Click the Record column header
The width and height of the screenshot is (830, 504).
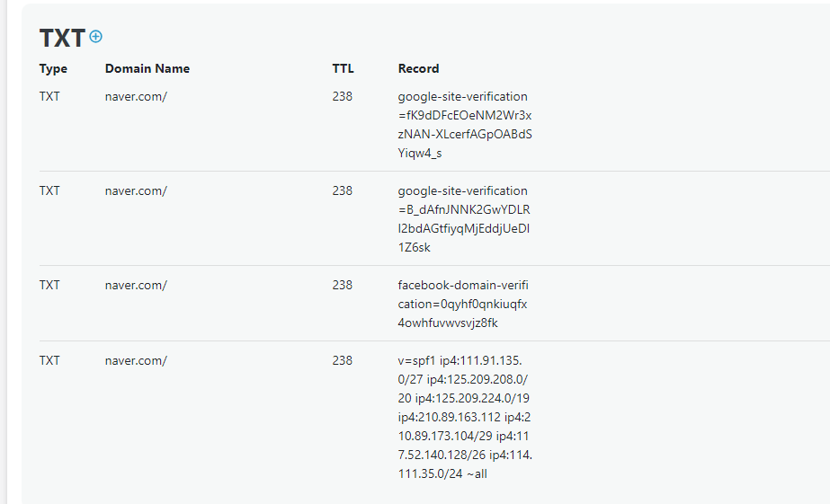tap(418, 69)
